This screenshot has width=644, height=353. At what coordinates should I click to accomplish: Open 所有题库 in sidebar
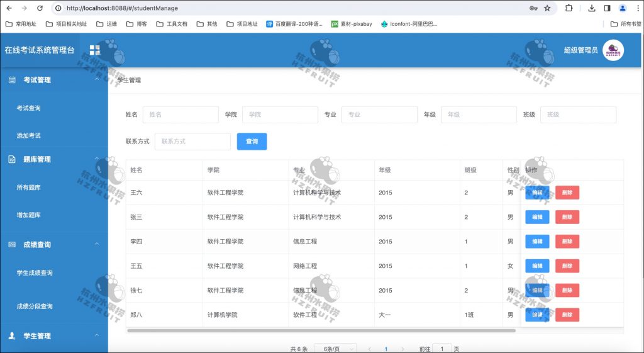(x=28, y=188)
